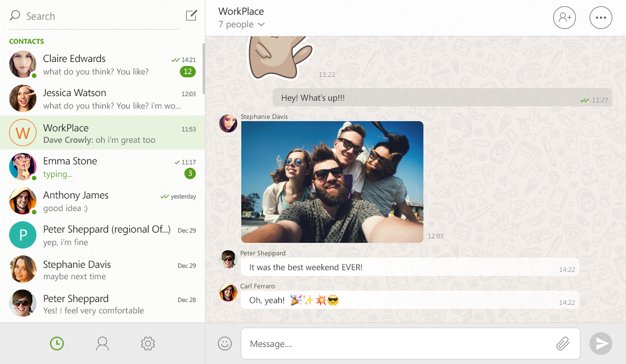Viewport: 626px width, 364px height.
Task: Click Emma Stone's avatar photo
Action: (23, 167)
